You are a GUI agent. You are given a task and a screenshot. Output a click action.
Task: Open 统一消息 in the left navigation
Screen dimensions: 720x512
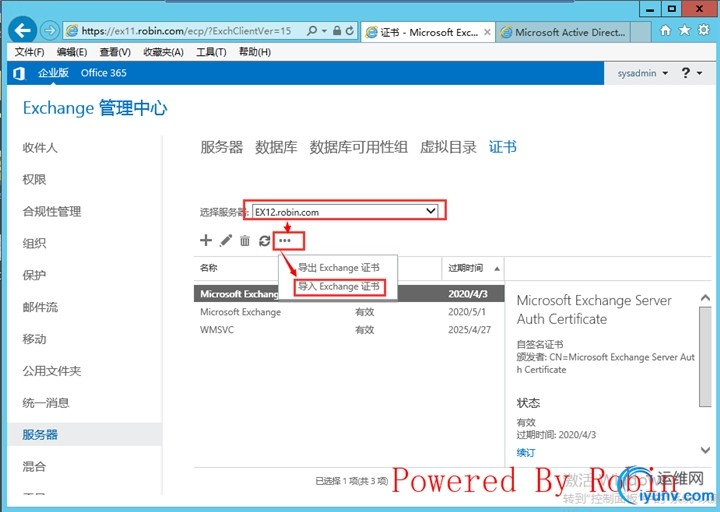[46, 403]
